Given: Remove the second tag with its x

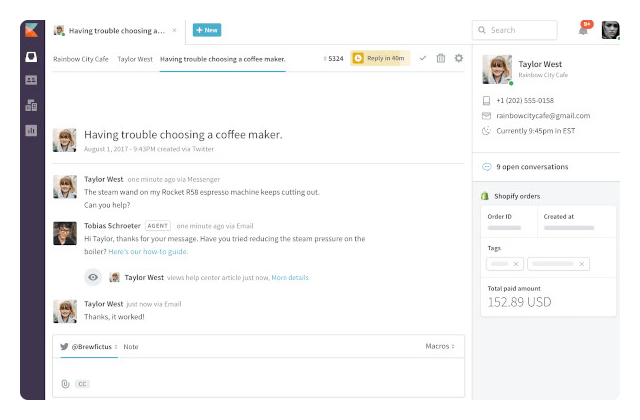Looking at the screenshot, I should point(582,264).
